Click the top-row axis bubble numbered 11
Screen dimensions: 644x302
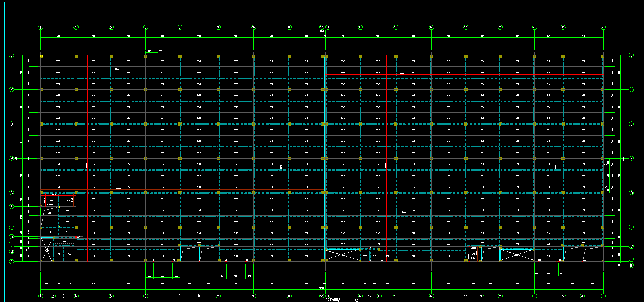(289, 27)
